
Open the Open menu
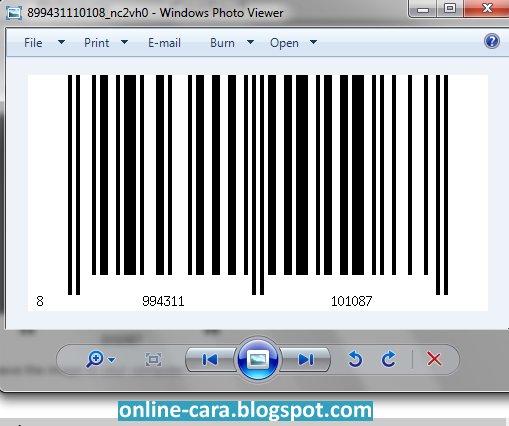[x=284, y=43]
